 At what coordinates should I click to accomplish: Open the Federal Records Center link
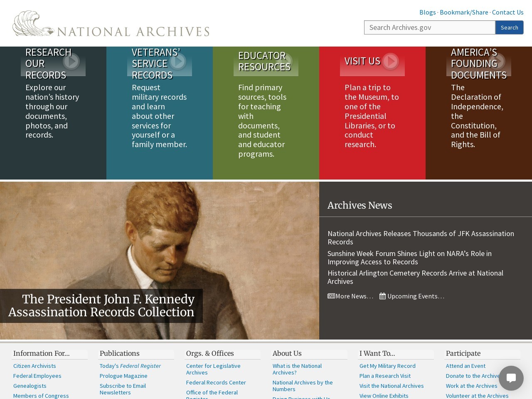pos(216,382)
